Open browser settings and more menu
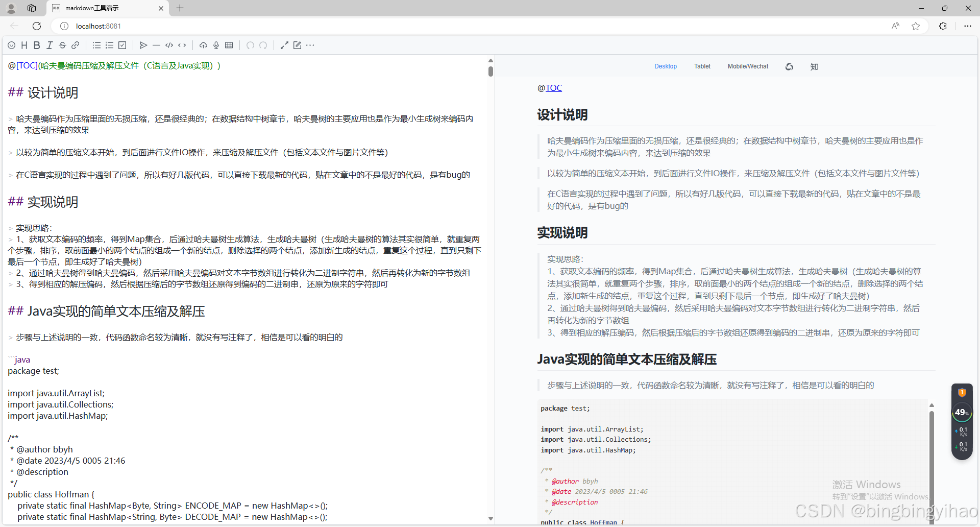 pos(967,26)
